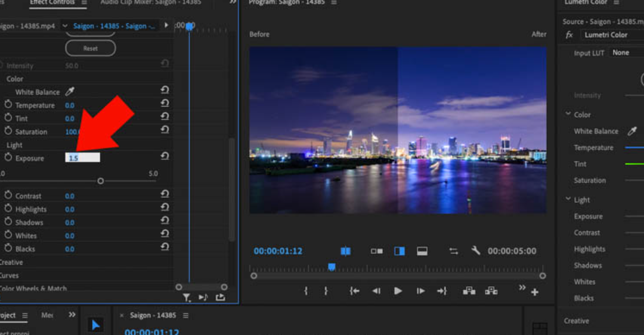Reset the Contrast parameter

pyautogui.click(x=165, y=194)
